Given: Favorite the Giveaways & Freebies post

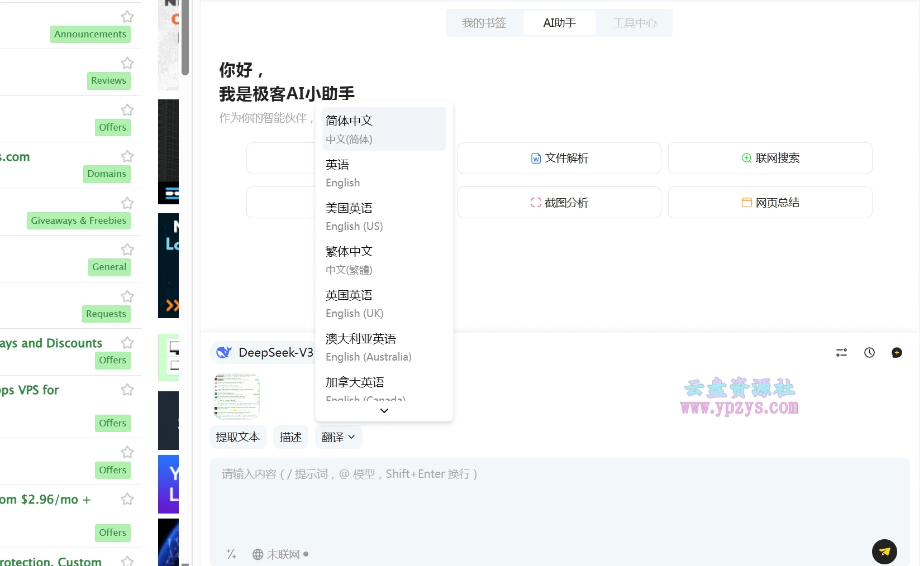Looking at the screenshot, I should pyautogui.click(x=127, y=203).
